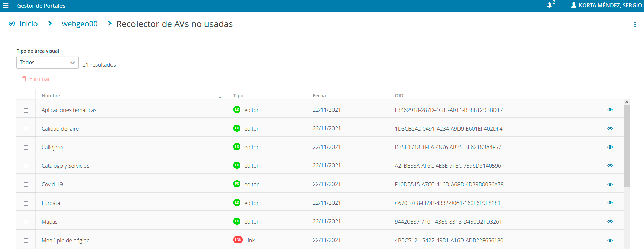
Task: Click the eye icon for Covid-19
Action: (610, 184)
